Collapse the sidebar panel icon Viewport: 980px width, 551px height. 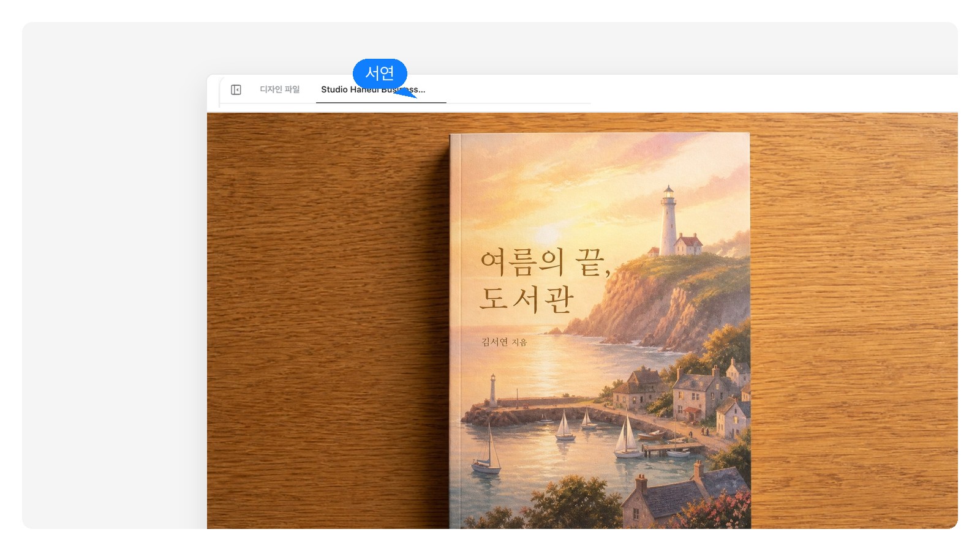pos(236,90)
